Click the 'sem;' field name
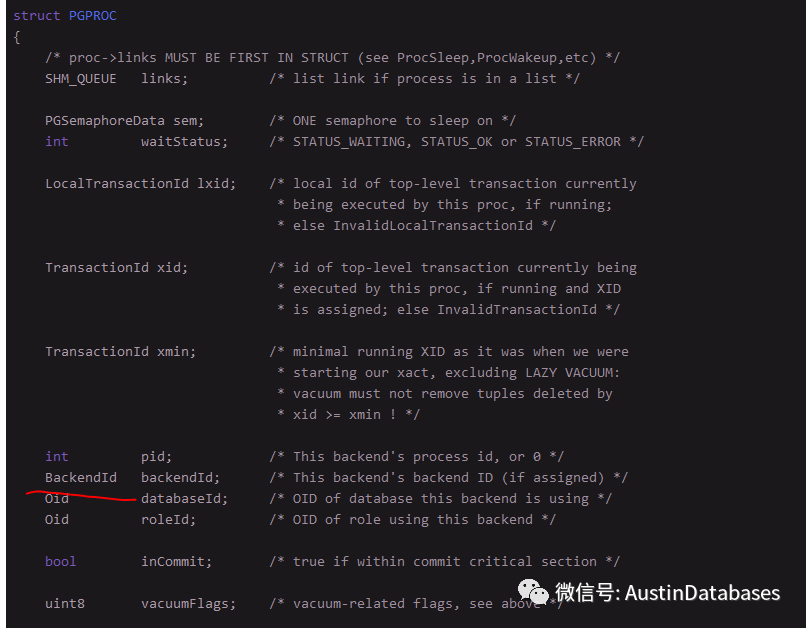The width and height of the screenshot is (806, 628). (x=189, y=121)
